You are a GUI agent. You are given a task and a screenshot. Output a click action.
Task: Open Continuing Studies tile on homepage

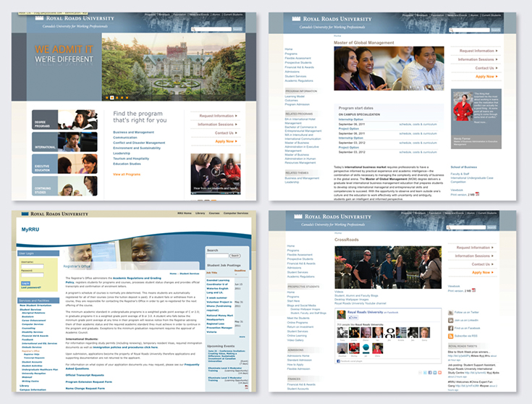tap(64, 185)
